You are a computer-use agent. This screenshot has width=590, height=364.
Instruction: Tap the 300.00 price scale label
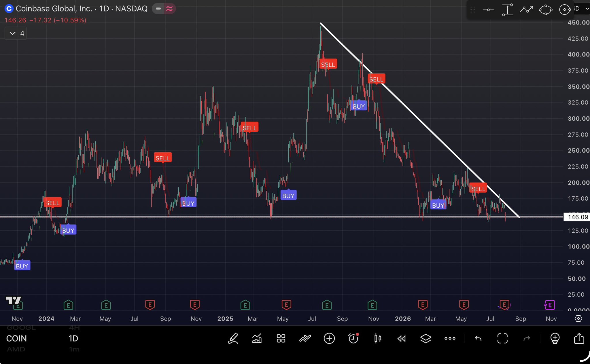point(578,118)
